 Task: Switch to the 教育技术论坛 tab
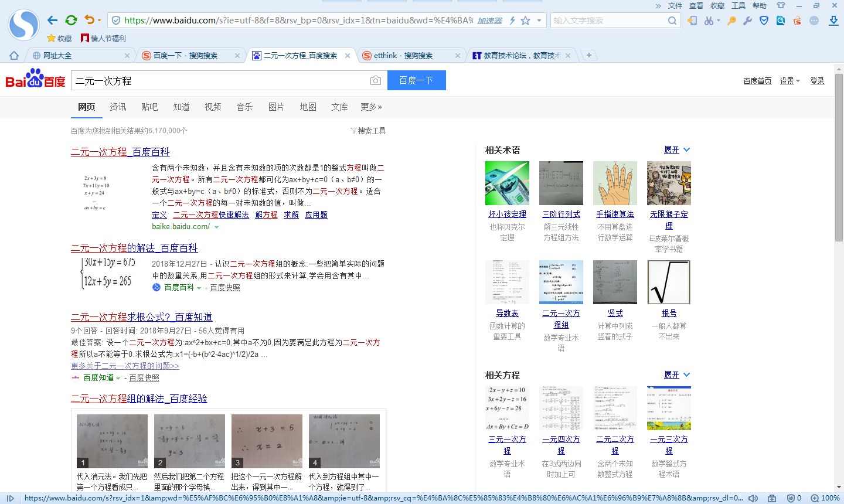(522, 56)
